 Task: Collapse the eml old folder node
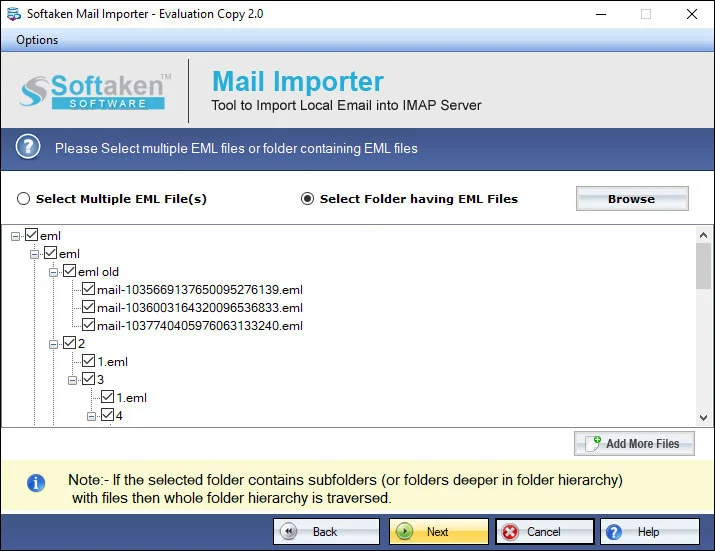point(53,272)
